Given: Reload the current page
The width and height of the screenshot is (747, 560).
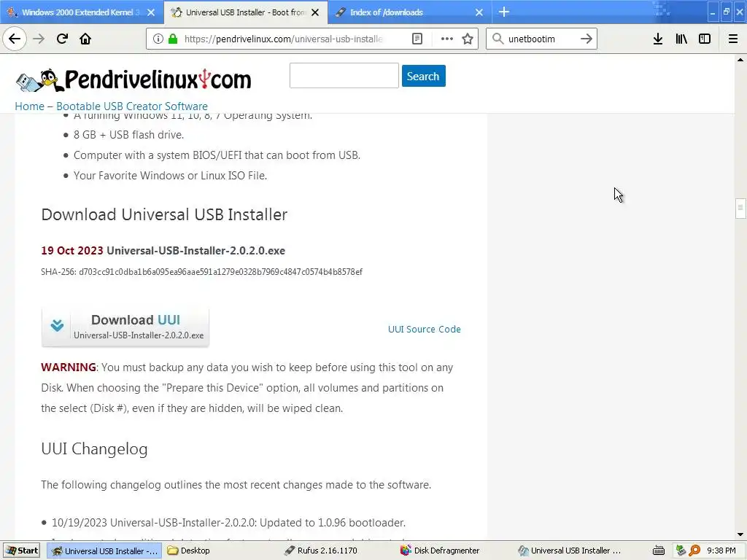Looking at the screenshot, I should coord(62,39).
